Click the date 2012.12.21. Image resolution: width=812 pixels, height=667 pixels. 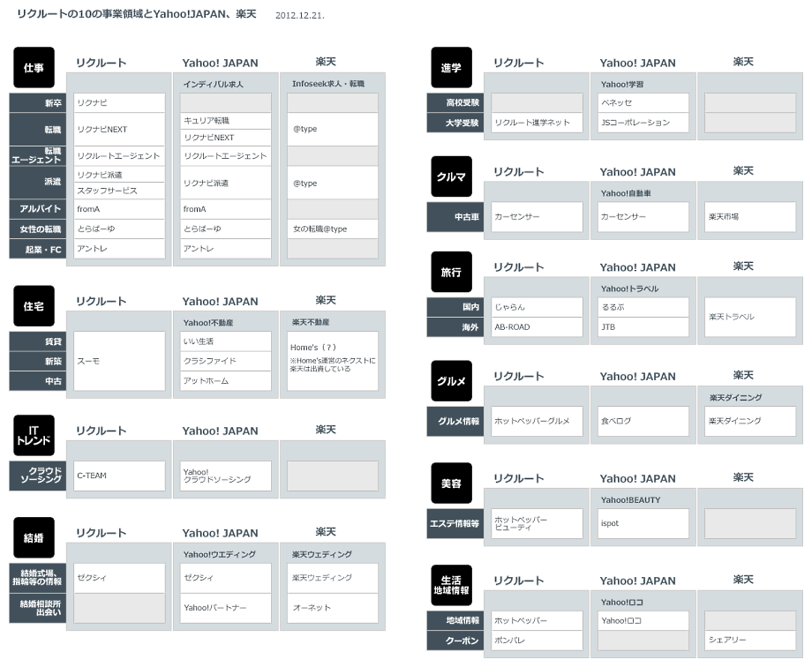tap(300, 16)
